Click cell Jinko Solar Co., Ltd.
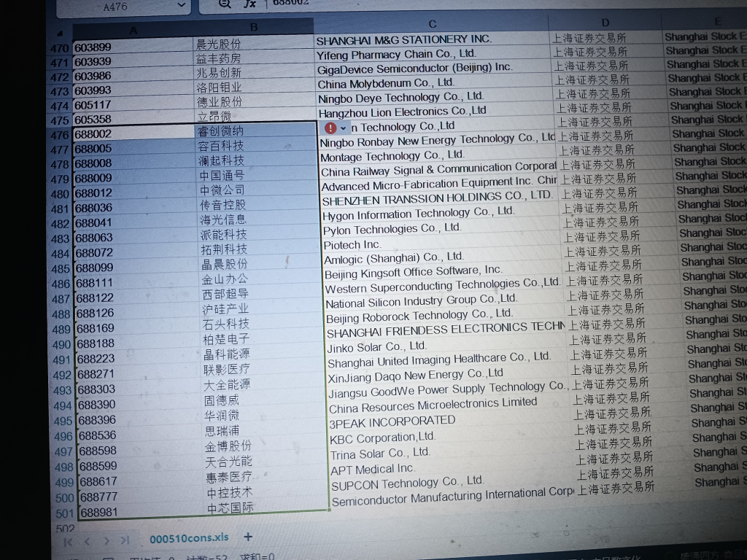 [448, 346]
